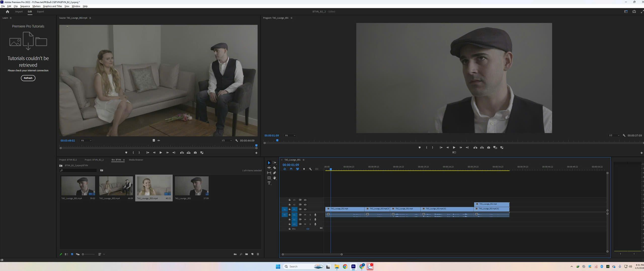Click Refresh button in Learn panel
644x271 pixels.
[x=28, y=78]
